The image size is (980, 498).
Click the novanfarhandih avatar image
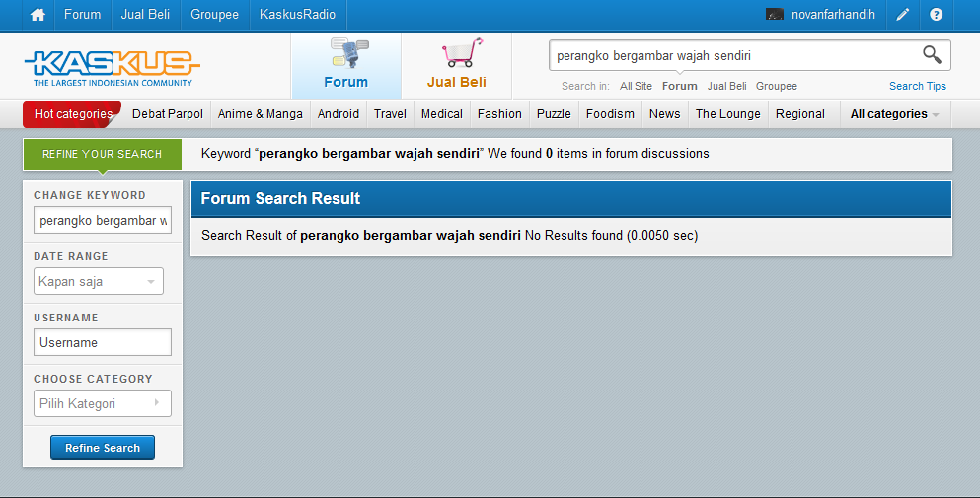point(775,15)
